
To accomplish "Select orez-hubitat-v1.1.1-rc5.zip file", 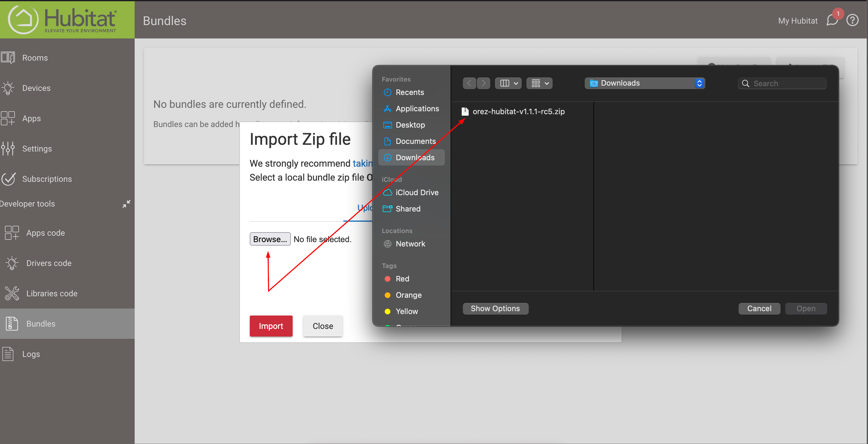I will (x=518, y=112).
